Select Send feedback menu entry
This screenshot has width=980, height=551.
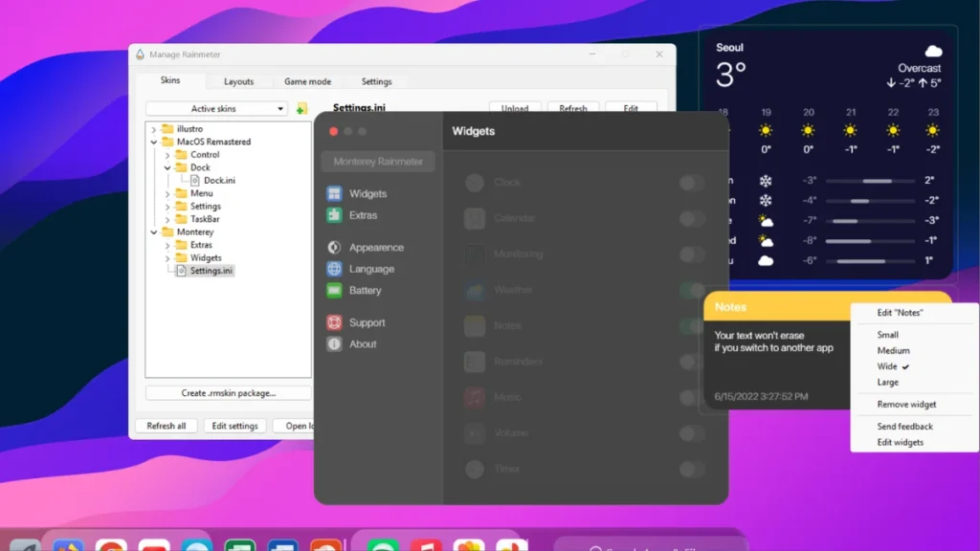[904, 426]
